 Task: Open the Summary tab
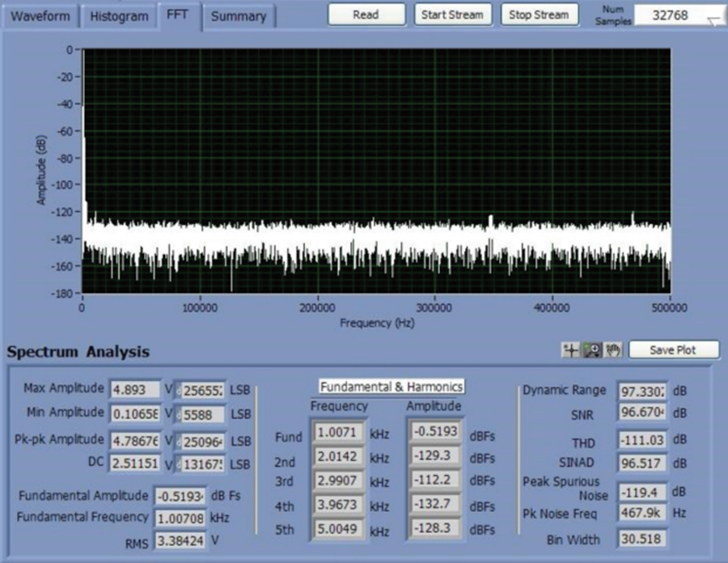[239, 17]
